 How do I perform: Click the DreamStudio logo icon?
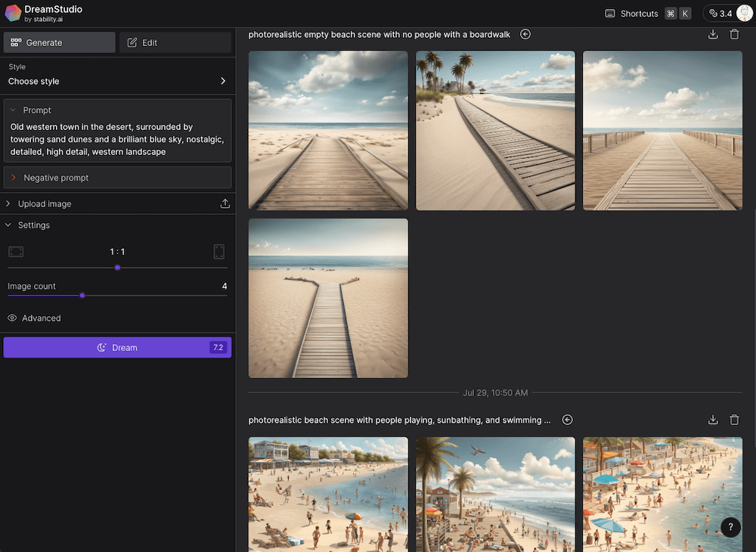click(13, 13)
